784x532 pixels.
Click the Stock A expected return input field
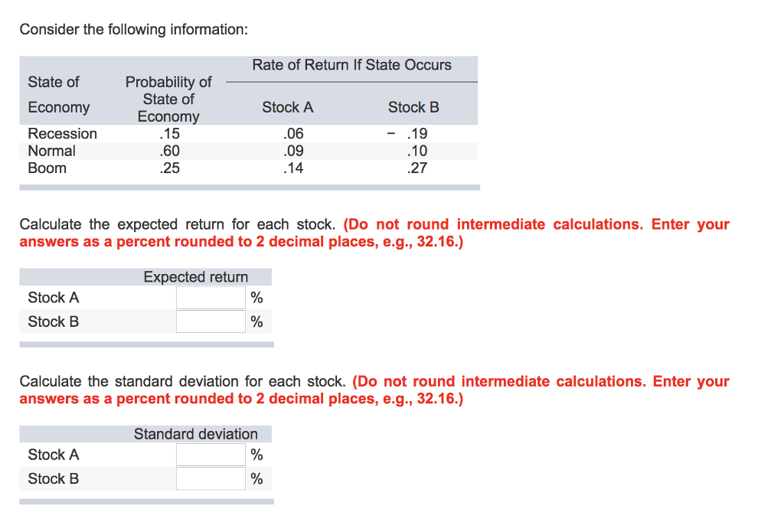(210, 298)
